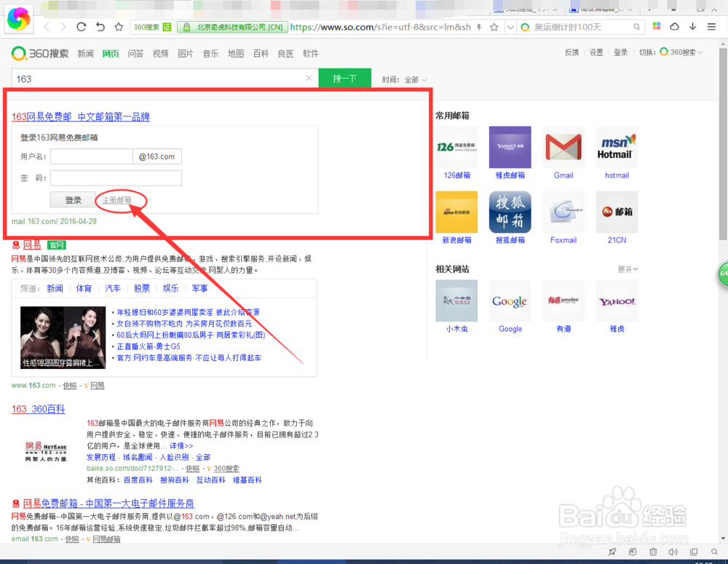
Task: Open the address bar dropdown arrow
Action: tap(510, 27)
